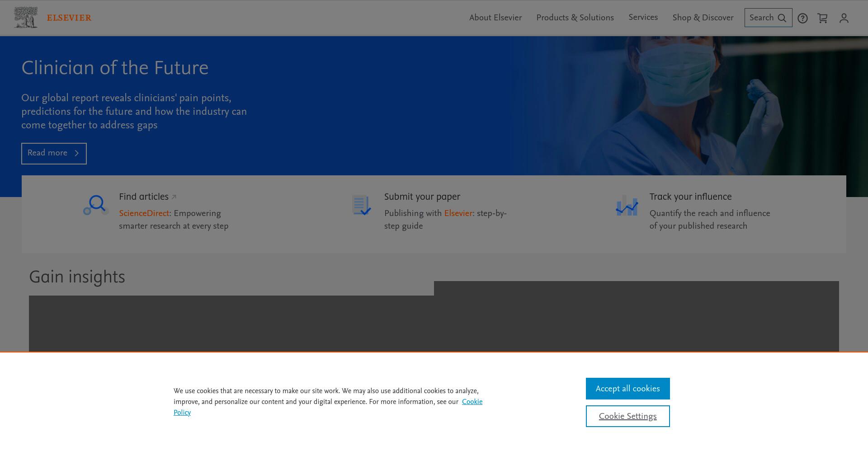Open the Cookie Policy link

pos(472,402)
